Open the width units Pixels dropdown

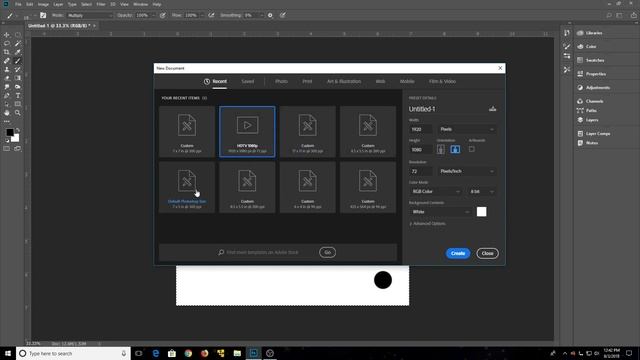tap(467, 129)
